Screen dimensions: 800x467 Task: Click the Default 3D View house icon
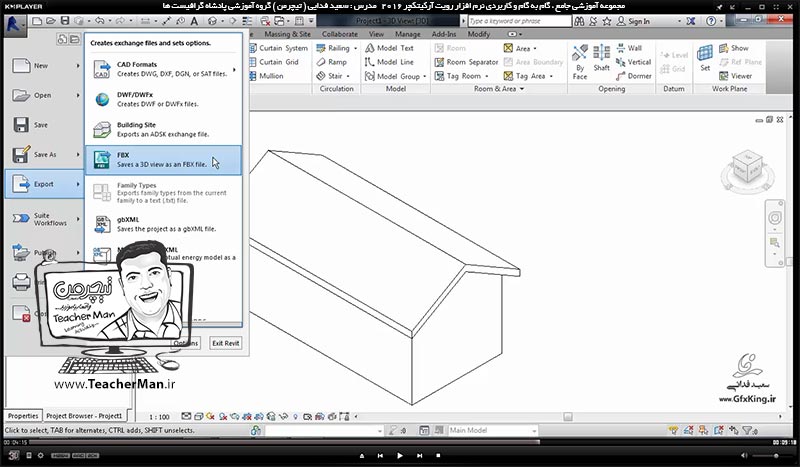(212, 21)
